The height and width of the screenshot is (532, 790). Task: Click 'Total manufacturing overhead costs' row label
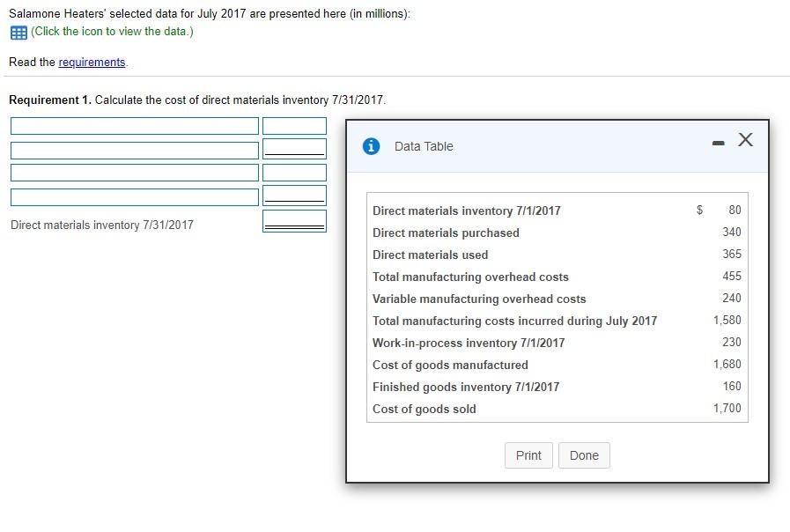(470, 277)
